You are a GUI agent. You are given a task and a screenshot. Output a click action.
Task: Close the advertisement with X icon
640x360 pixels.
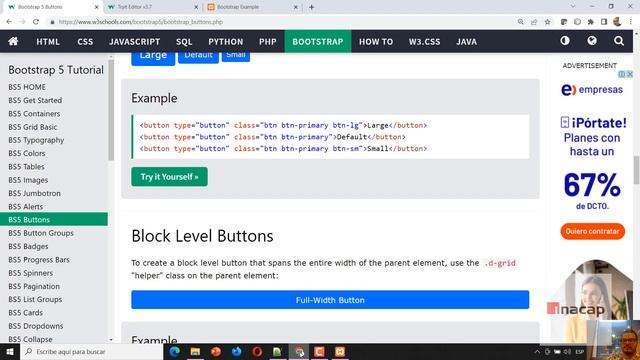point(630,74)
